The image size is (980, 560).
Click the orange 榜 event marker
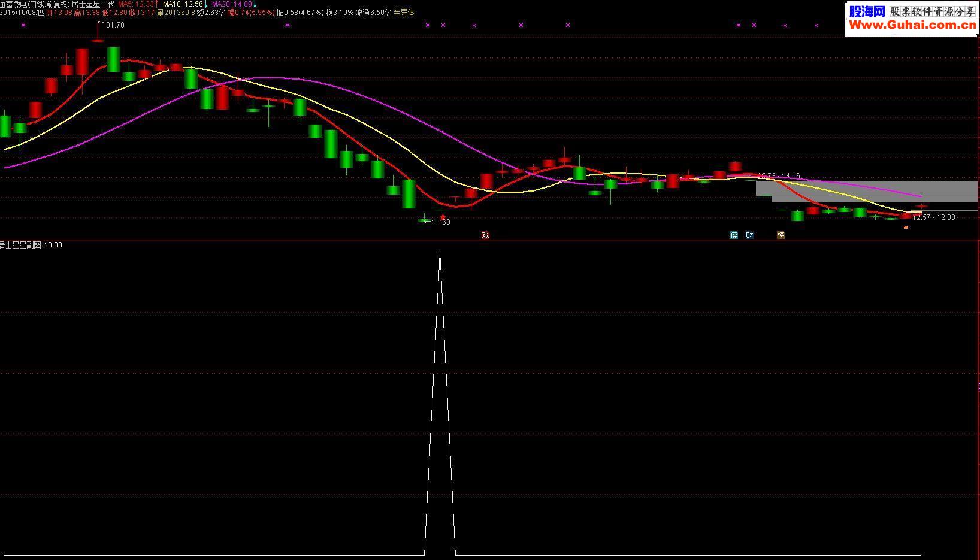point(781,235)
